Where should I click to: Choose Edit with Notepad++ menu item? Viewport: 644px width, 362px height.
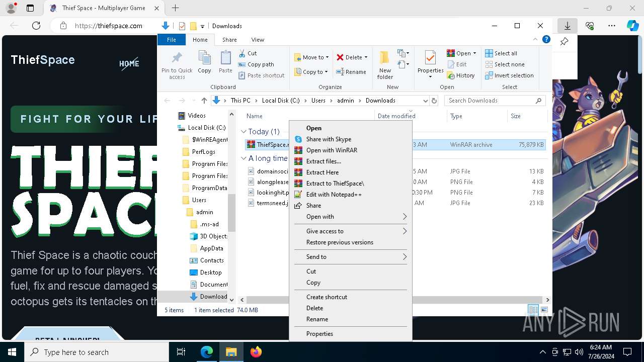click(x=350, y=195)
